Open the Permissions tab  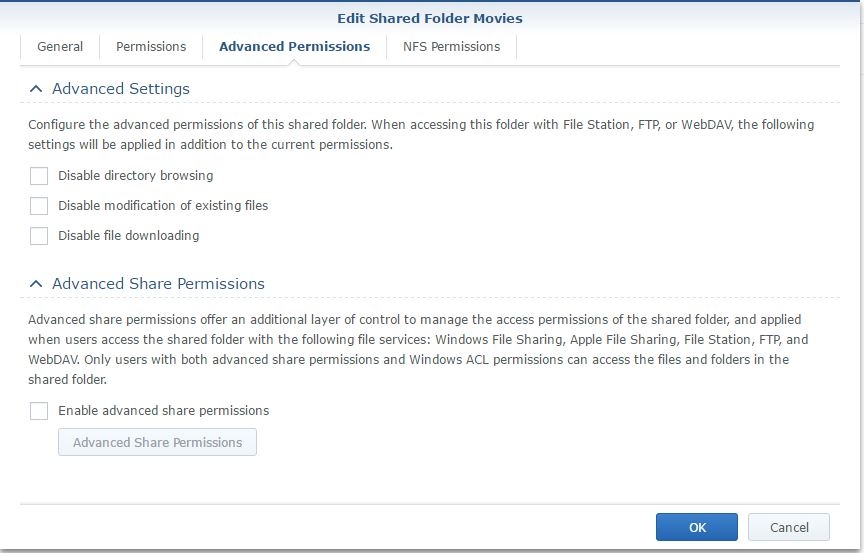point(151,47)
